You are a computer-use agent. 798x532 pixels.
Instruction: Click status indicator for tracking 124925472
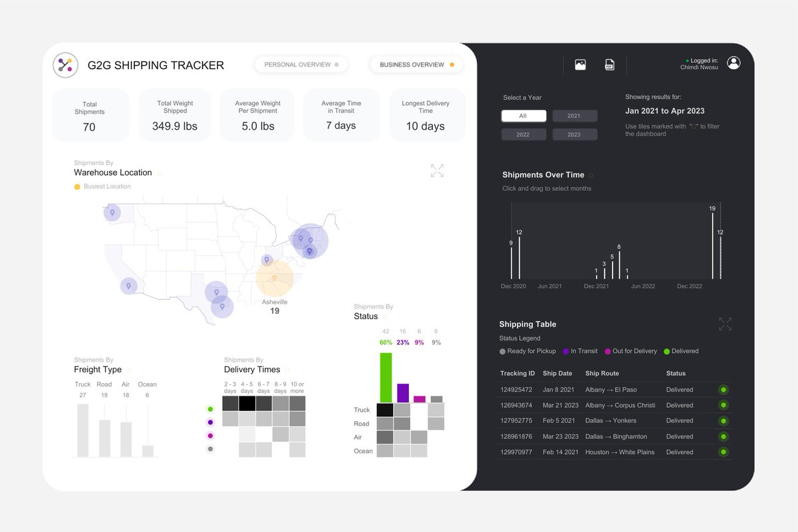tap(723, 390)
